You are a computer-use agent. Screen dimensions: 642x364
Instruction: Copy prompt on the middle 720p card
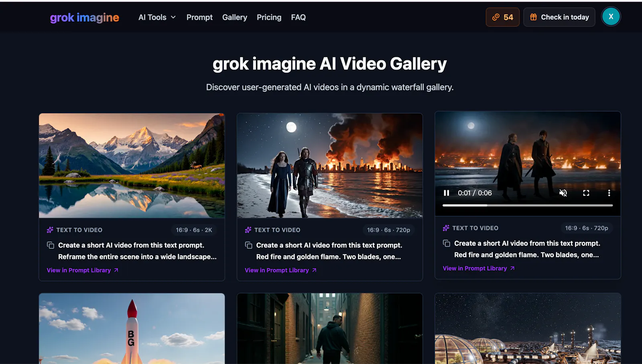point(249,245)
